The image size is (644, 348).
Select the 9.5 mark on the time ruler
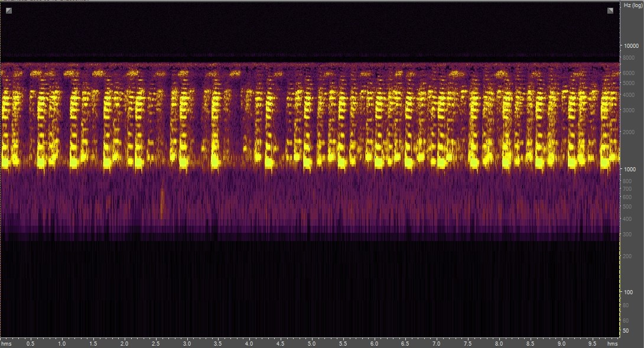coord(593,343)
